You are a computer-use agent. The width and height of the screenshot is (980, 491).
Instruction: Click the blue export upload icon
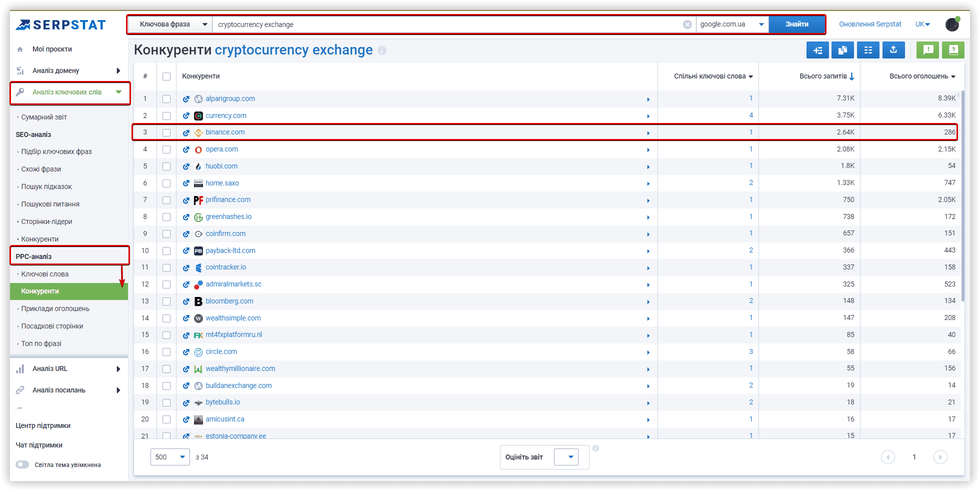tap(893, 50)
